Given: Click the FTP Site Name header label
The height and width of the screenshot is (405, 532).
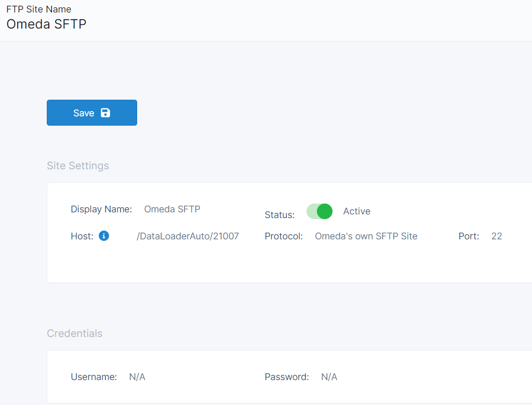Looking at the screenshot, I should 38,9.
